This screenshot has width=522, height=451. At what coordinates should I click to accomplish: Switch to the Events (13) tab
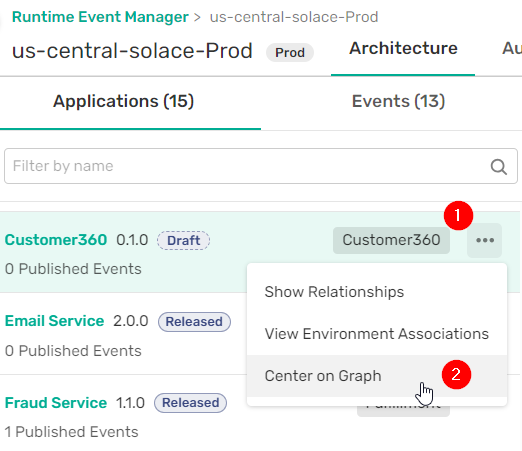pyautogui.click(x=398, y=101)
